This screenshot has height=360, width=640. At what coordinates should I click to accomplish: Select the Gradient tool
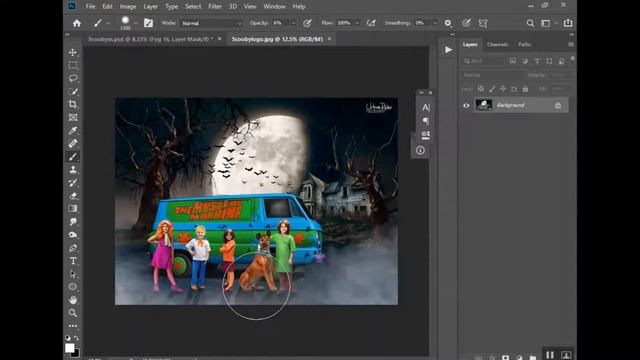(x=73, y=209)
